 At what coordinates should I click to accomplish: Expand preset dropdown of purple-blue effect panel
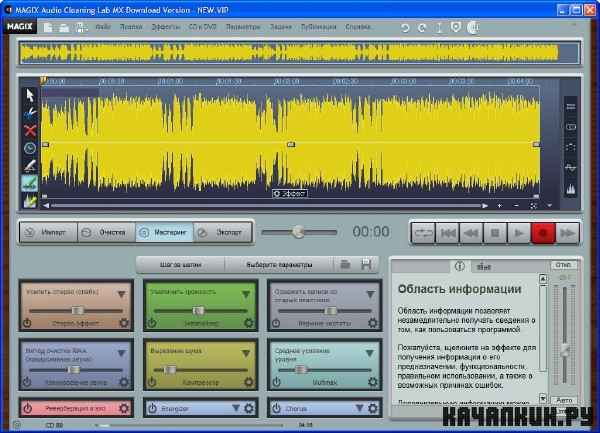point(121,353)
